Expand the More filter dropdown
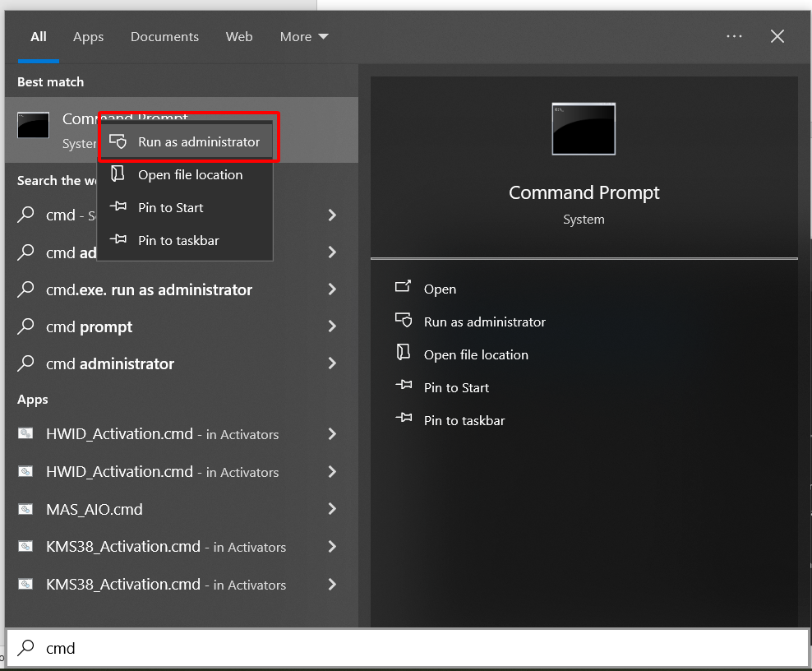 (x=303, y=37)
